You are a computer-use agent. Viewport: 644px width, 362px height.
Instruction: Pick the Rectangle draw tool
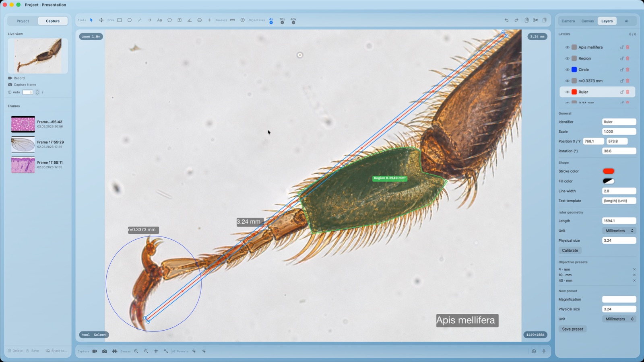point(120,20)
